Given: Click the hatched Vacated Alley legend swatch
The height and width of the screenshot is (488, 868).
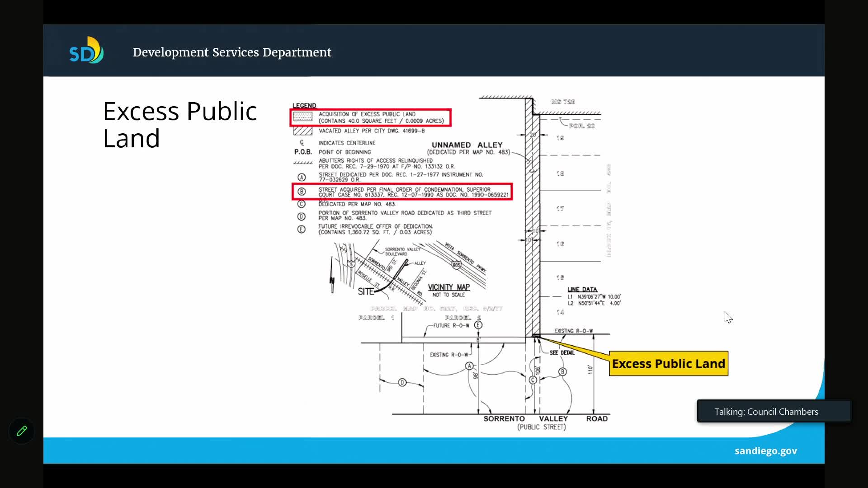Looking at the screenshot, I should (x=302, y=131).
